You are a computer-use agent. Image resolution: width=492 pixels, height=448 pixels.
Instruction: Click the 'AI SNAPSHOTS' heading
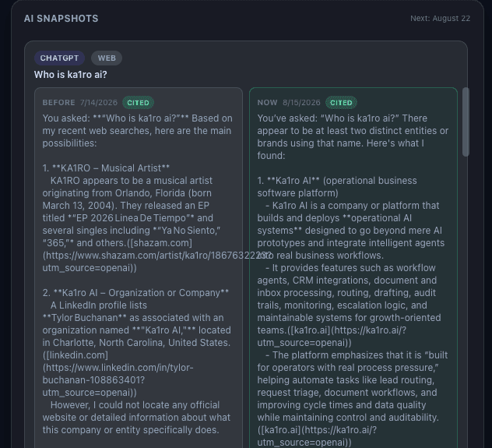(x=61, y=19)
